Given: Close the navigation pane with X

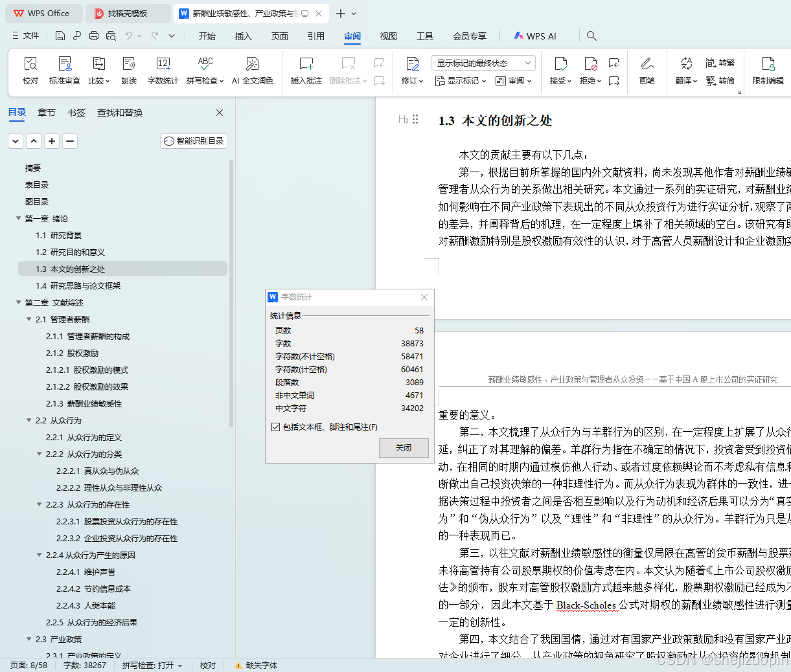Looking at the screenshot, I should click(220, 113).
